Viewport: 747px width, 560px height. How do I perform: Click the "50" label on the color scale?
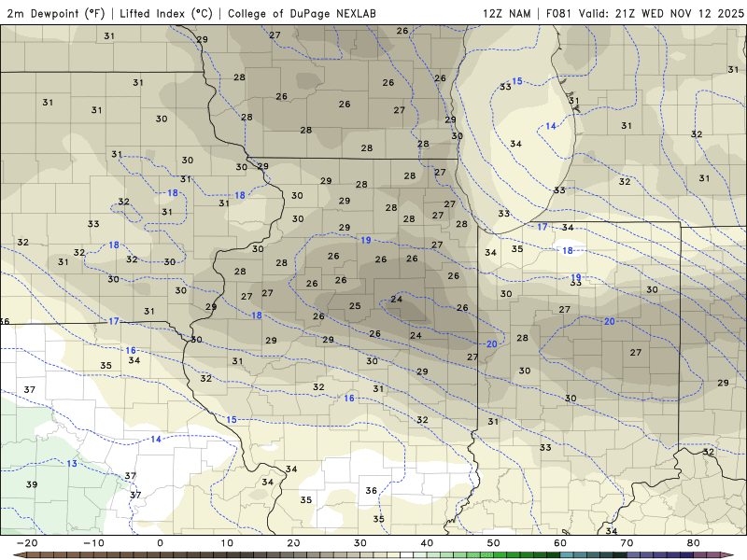tap(494, 543)
